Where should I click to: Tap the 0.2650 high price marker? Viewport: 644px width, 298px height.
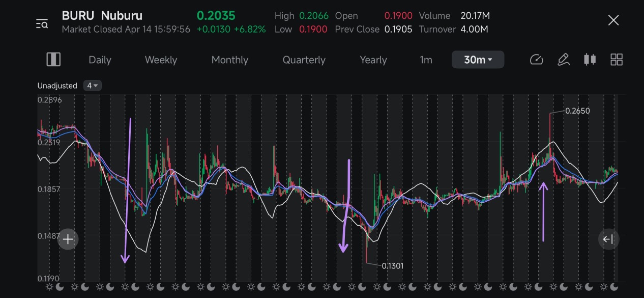(x=577, y=111)
